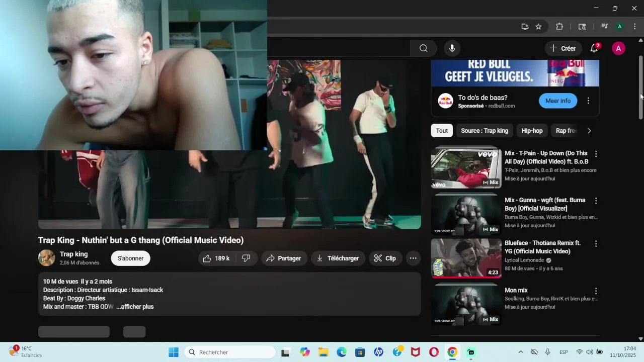Click the YouTube search magnifier button
The width and height of the screenshot is (644, 362).
[424, 48]
